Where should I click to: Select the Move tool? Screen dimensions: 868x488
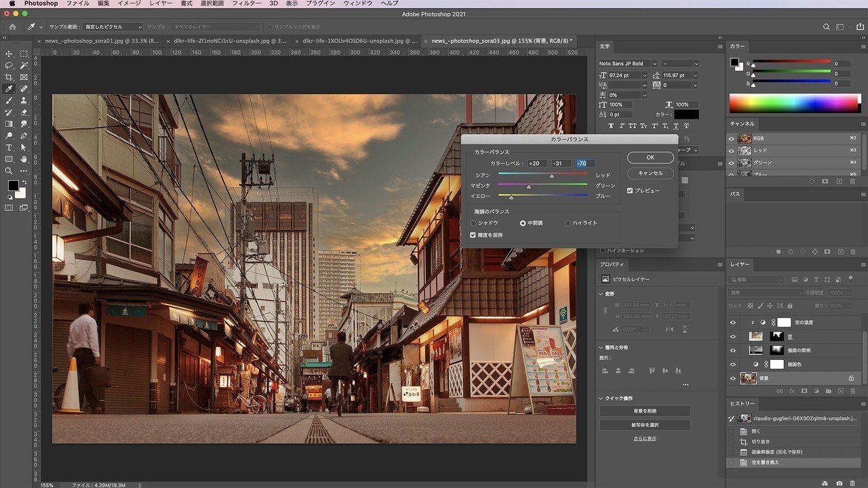click(9, 54)
